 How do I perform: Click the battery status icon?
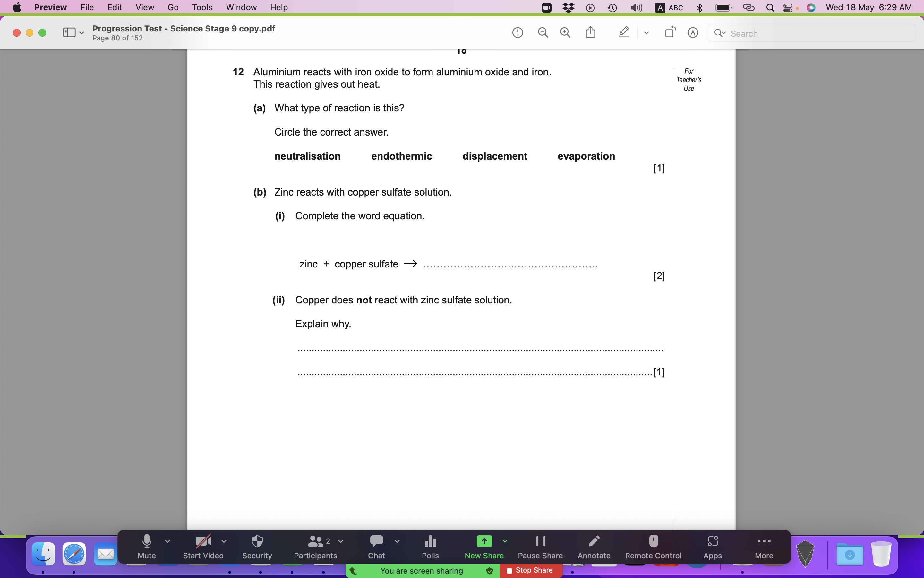pyautogui.click(x=723, y=8)
